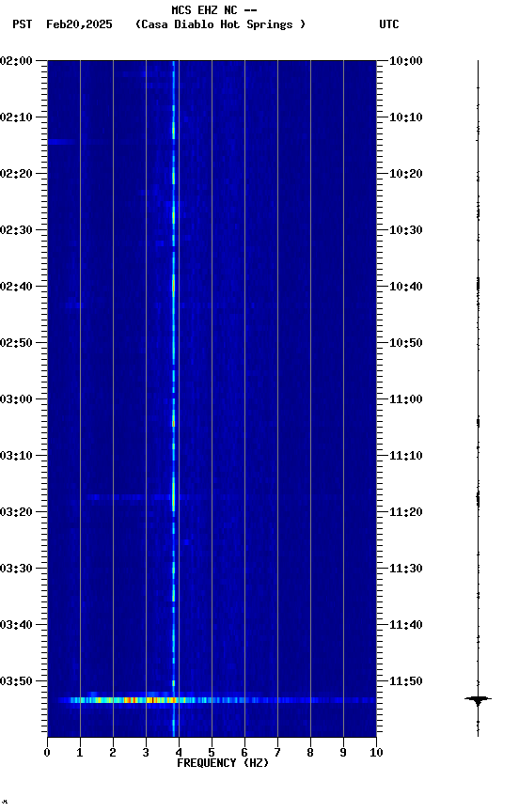The width and height of the screenshot is (519, 812).
Task: Click the date Feb20,2025
Action: tap(79, 24)
